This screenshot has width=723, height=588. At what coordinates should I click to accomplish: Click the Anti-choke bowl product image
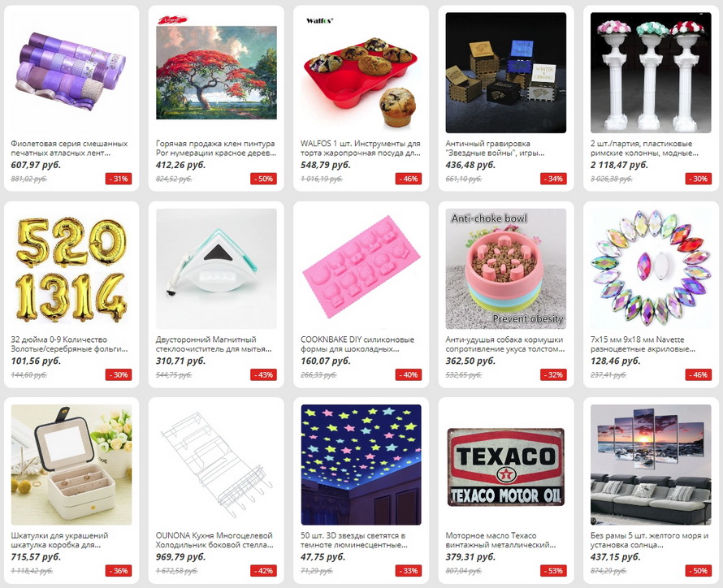(506, 269)
